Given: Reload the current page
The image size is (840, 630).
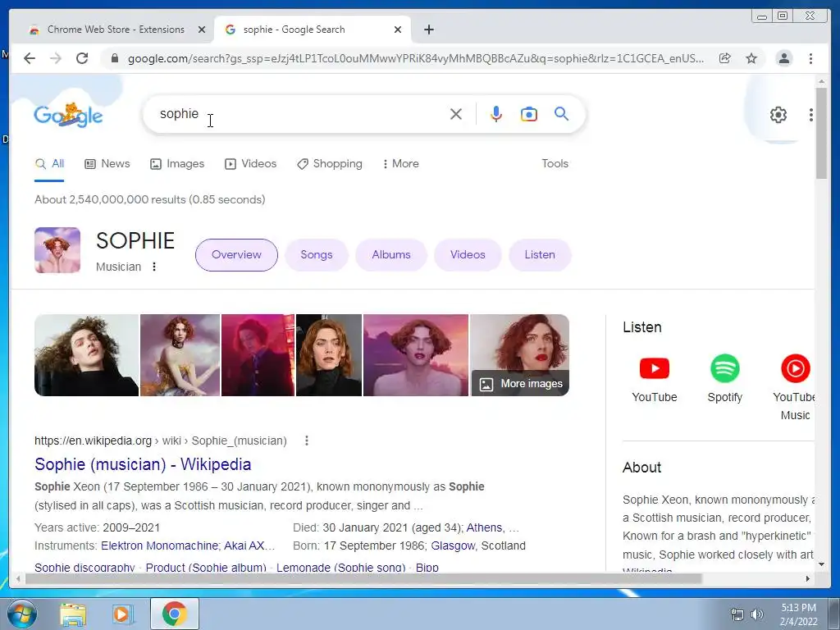Looking at the screenshot, I should coord(82,58).
